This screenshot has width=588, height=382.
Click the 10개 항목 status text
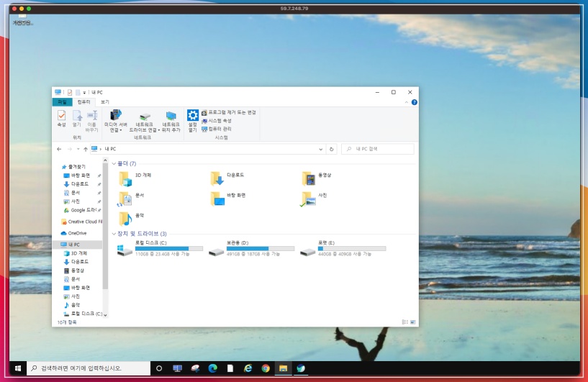[x=67, y=322]
